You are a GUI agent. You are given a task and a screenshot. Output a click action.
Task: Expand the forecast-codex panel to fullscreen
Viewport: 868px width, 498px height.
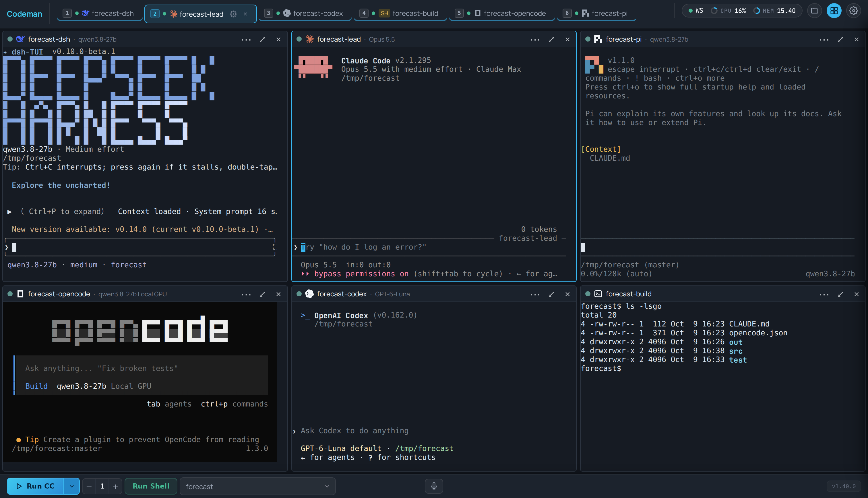coord(551,294)
